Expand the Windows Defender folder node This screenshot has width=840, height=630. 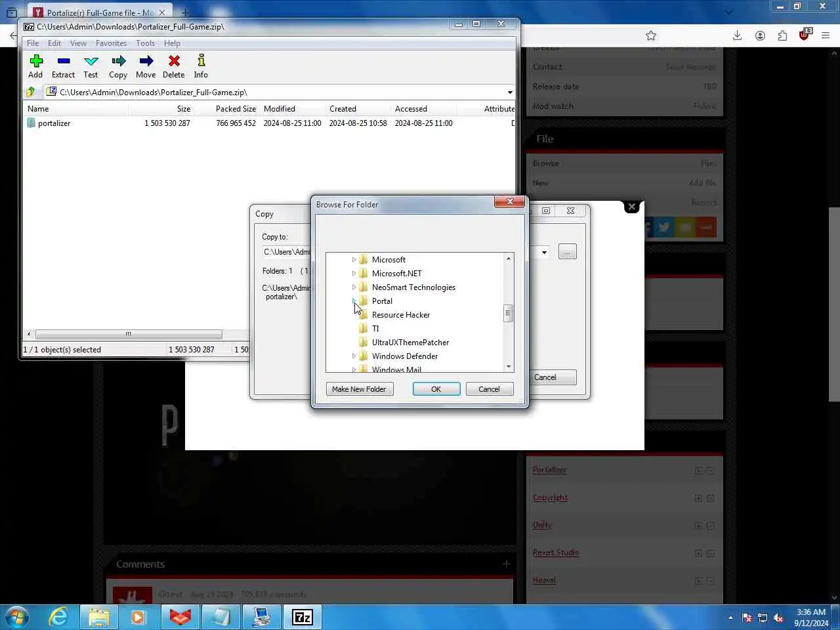[354, 356]
